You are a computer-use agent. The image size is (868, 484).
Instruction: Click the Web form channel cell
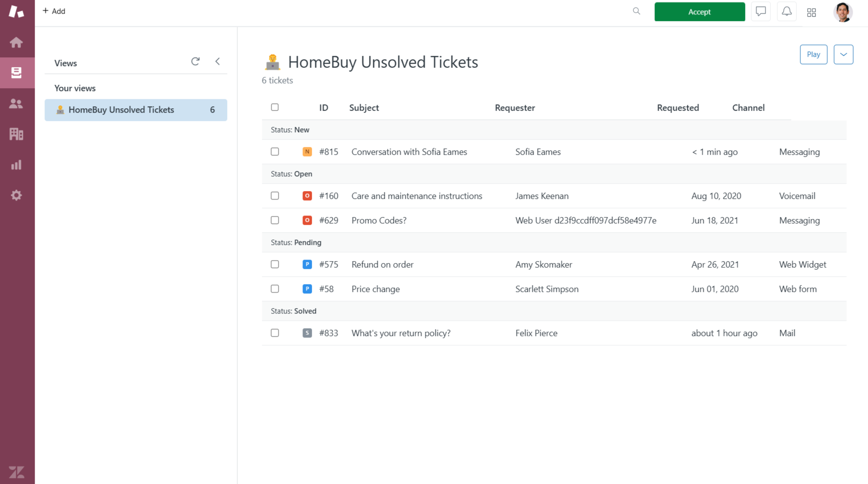coord(798,289)
